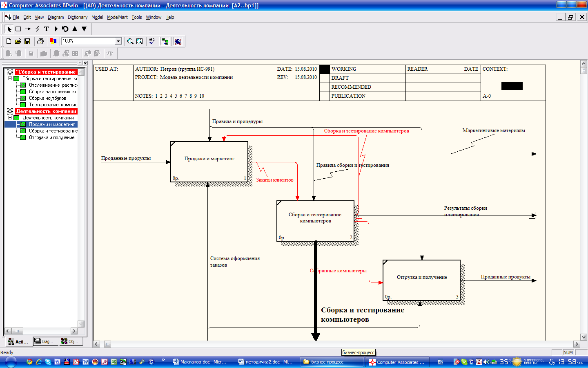The width and height of the screenshot is (588, 368).
Task: Select the Text tool
Action: pyautogui.click(x=47, y=29)
